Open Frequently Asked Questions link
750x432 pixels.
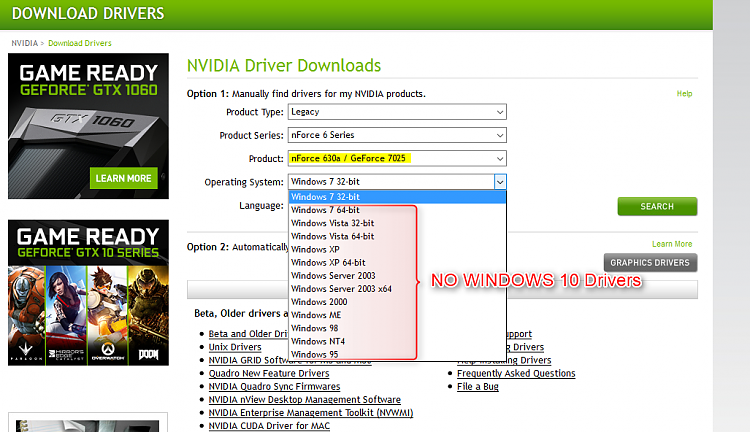pos(516,373)
